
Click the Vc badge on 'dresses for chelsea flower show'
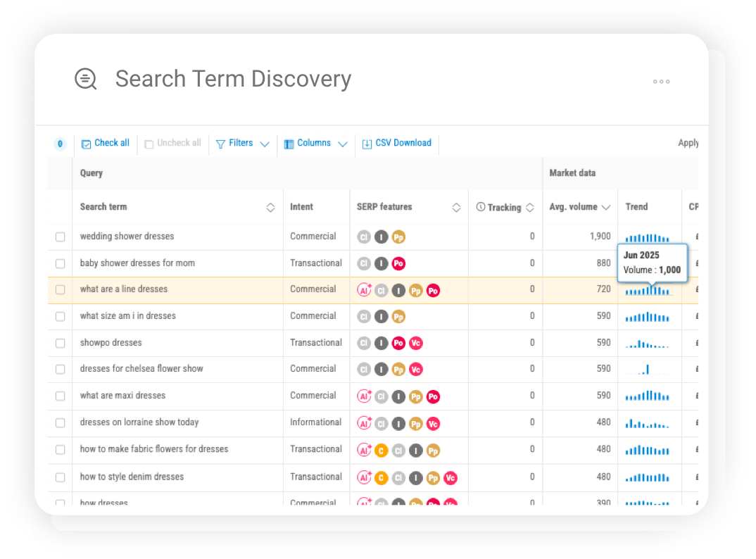click(x=416, y=369)
